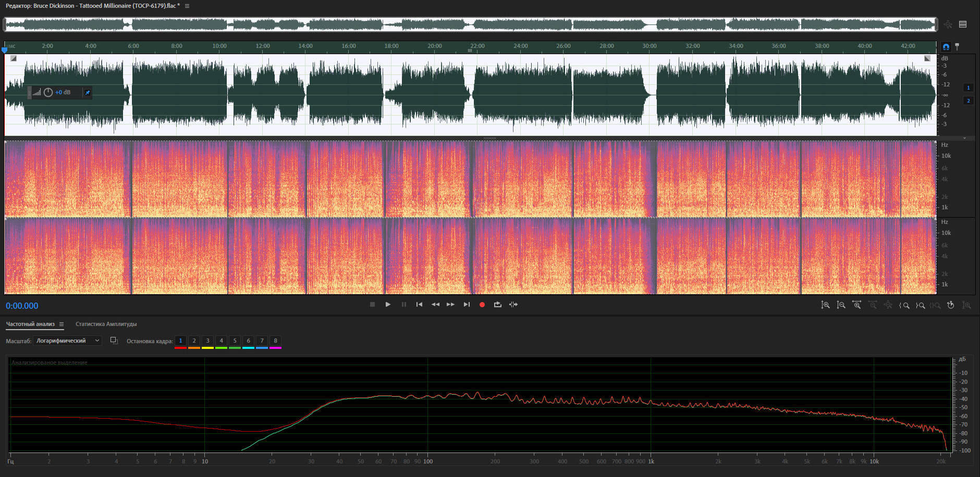Screen dimensions: 980x477
Task: Click the stopwatch zoom reset icon
Action: 951,305
